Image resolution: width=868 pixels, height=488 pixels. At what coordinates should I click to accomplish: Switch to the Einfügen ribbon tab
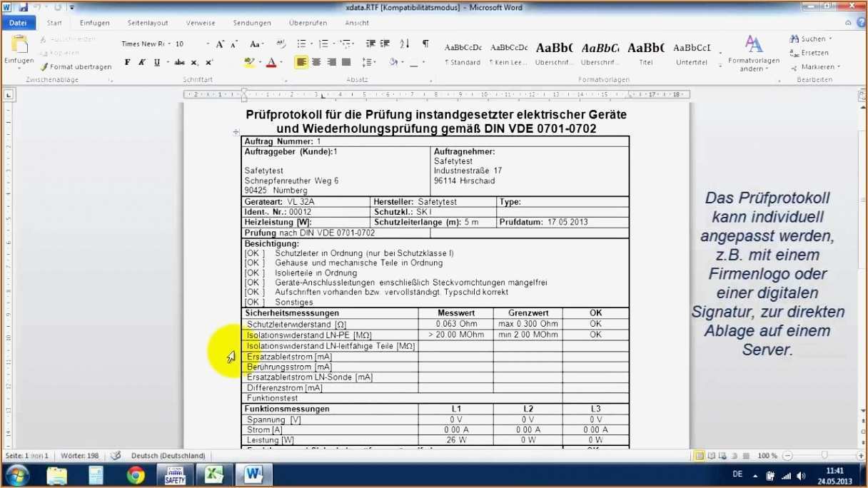coord(94,22)
